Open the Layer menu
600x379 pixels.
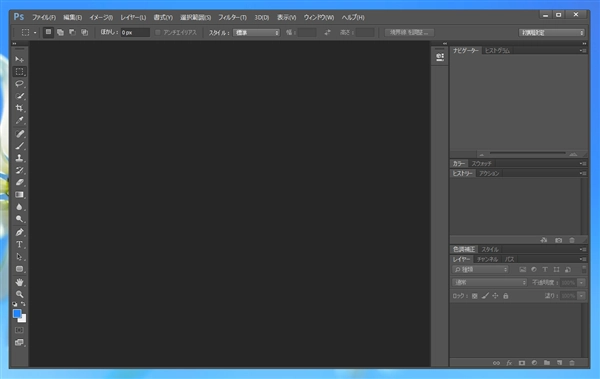coord(133,18)
